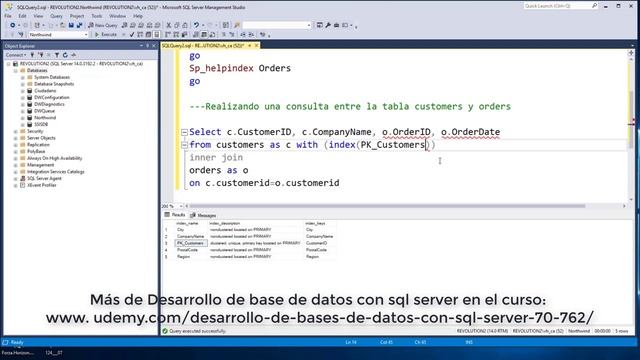Image resolution: width=640 pixels, height=360 pixels.
Task: Expand the System Databases node
Action: click(23, 77)
